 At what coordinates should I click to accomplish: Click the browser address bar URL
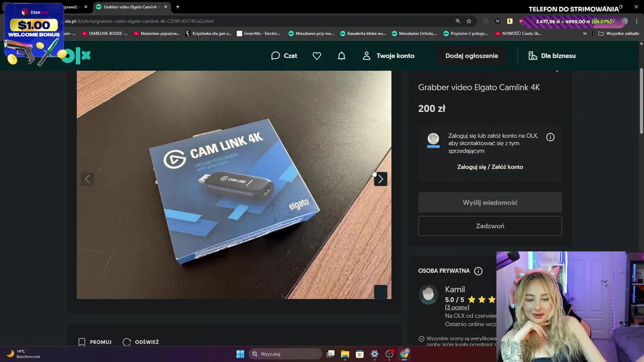pyautogui.click(x=139, y=21)
